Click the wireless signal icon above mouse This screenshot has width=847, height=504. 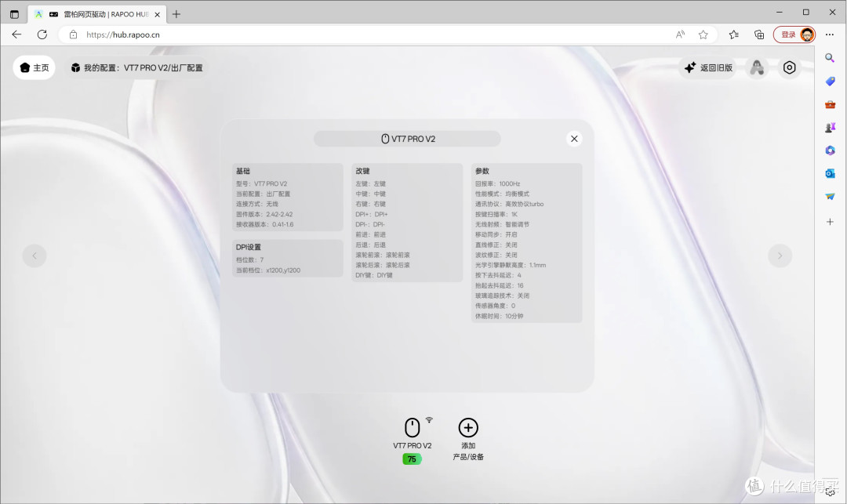point(429,420)
